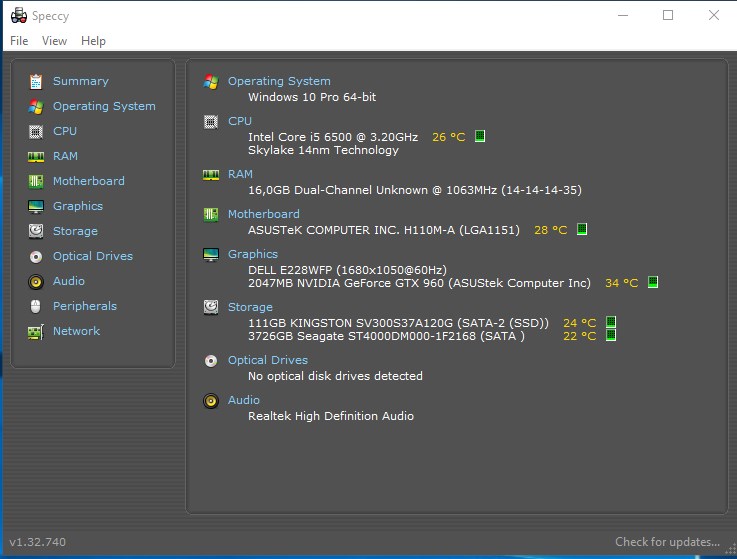The height and width of the screenshot is (559, 737).
Task: Maximize the Speccy window
Action: (x=668, y=16)
